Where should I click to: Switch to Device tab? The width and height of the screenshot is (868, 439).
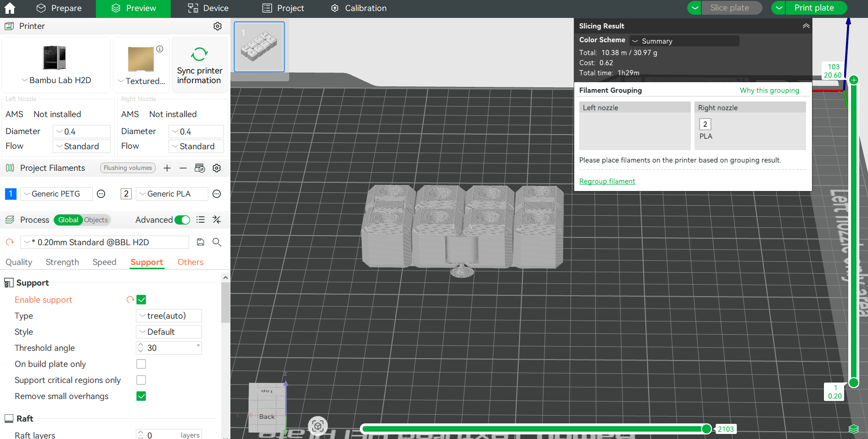tap(208, 8)
